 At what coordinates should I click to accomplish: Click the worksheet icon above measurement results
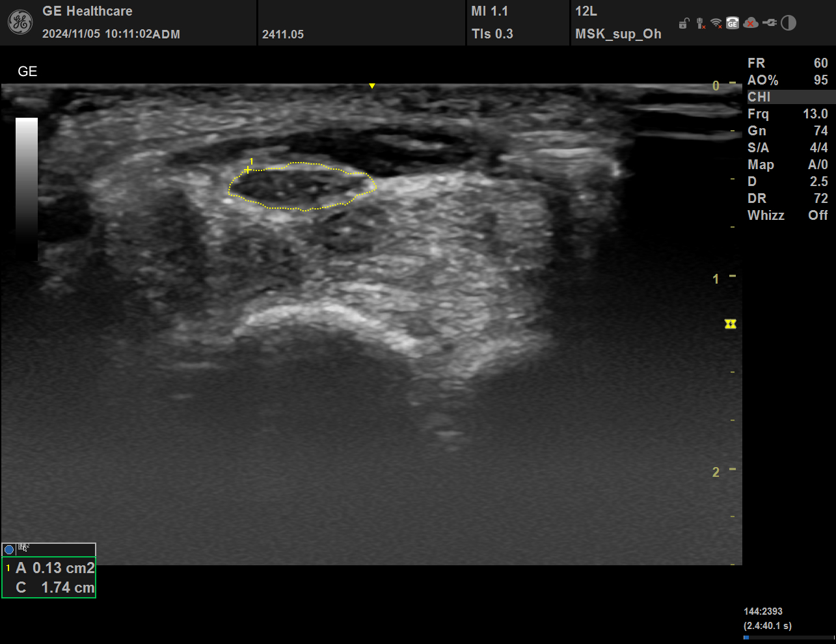(23, 548)
